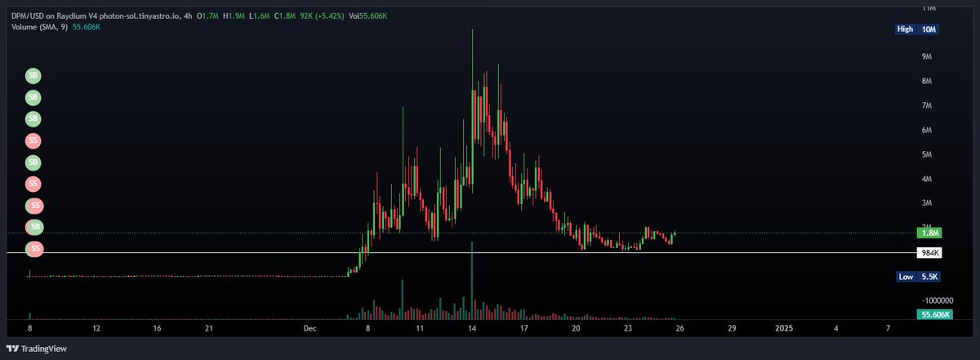Click the 16 date on the time axis
980x360 pixels.
coord(157,328)
